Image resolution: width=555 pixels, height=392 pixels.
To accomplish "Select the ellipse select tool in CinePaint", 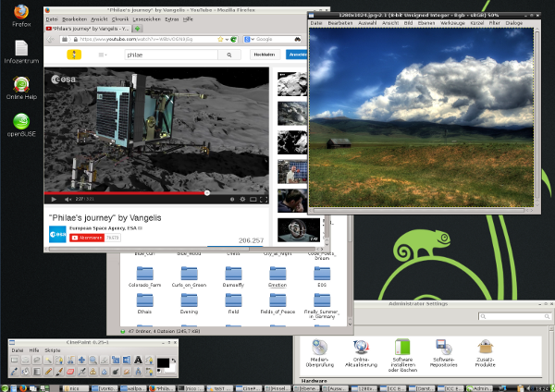I will [x=26, y=361].
